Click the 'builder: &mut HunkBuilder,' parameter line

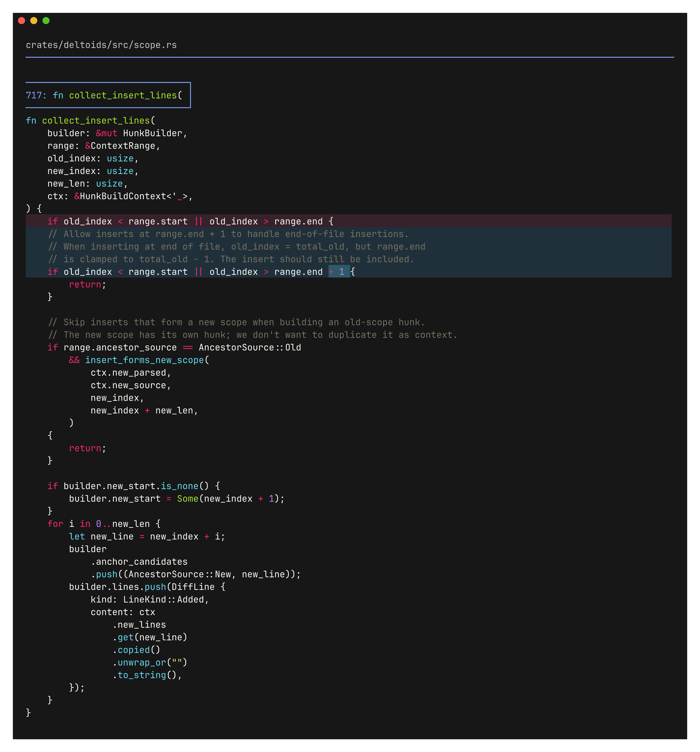(x=117, y=133)
